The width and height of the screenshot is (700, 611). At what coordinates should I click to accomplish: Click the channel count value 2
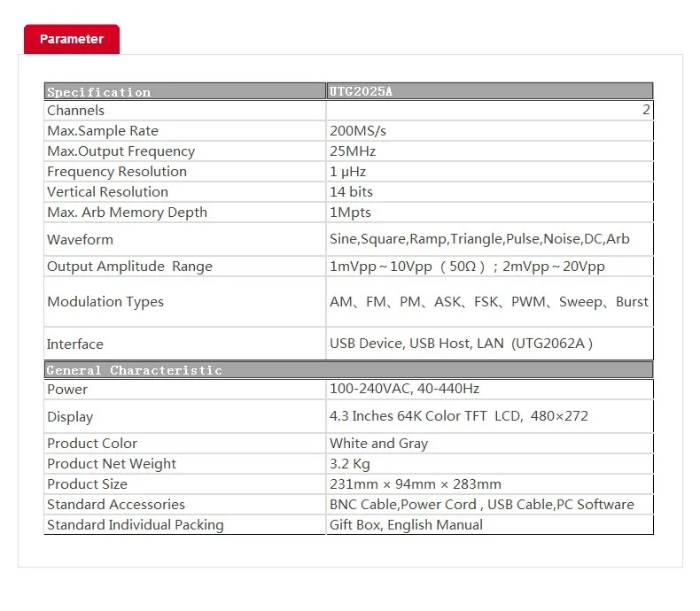[646, 110]
